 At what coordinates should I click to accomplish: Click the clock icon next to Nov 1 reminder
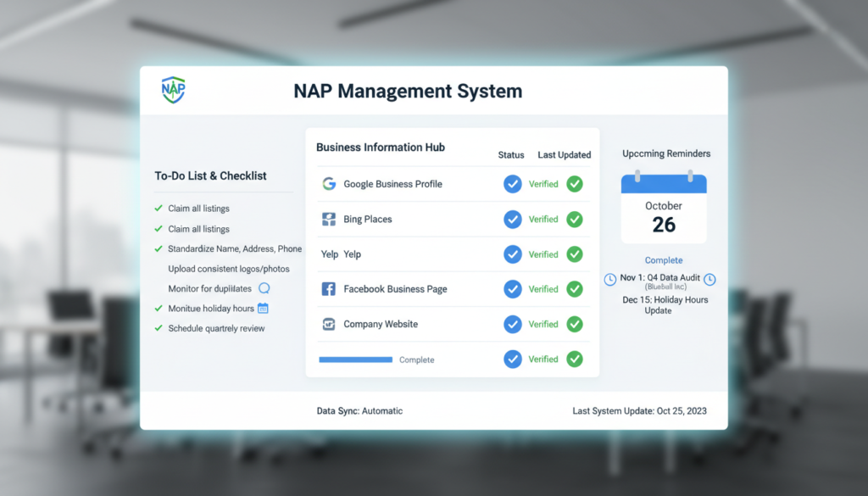[x=609, y=278]
